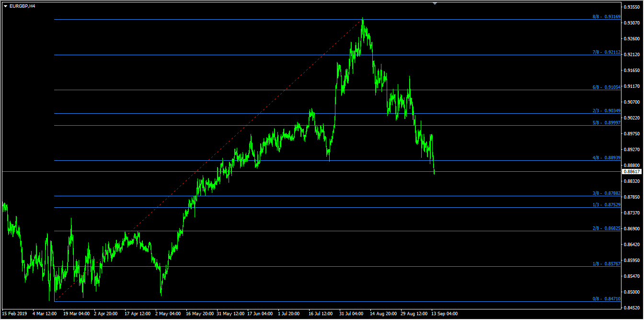Click 29 Aug 12:00 on the time axis
The height and width of the screenshot is (320, 644).
click(414, 314)
